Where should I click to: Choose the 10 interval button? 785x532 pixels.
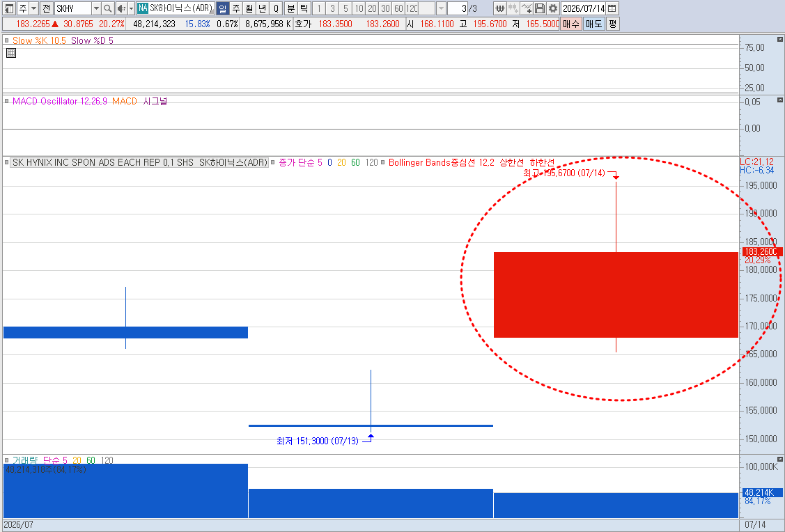click(359, 8)
